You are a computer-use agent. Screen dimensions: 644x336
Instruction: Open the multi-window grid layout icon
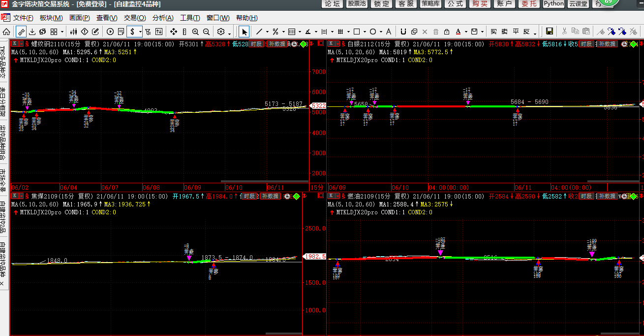click(x=54, y=32)
